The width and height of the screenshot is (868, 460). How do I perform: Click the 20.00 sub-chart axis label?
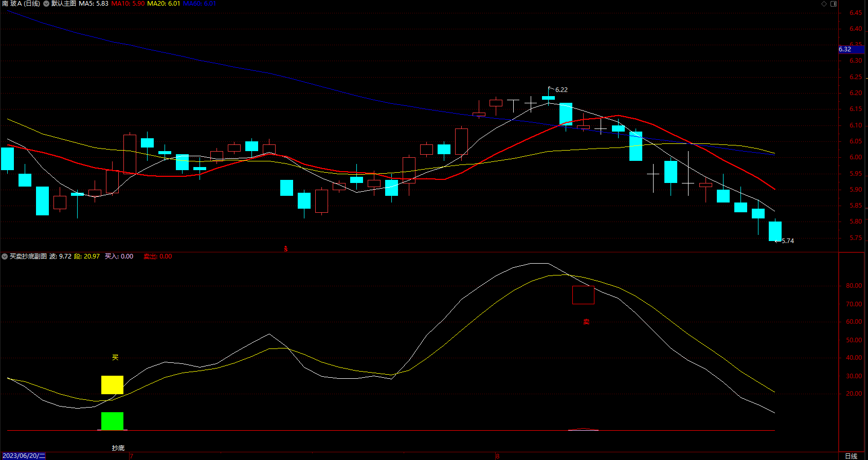[x=854, y=394]
